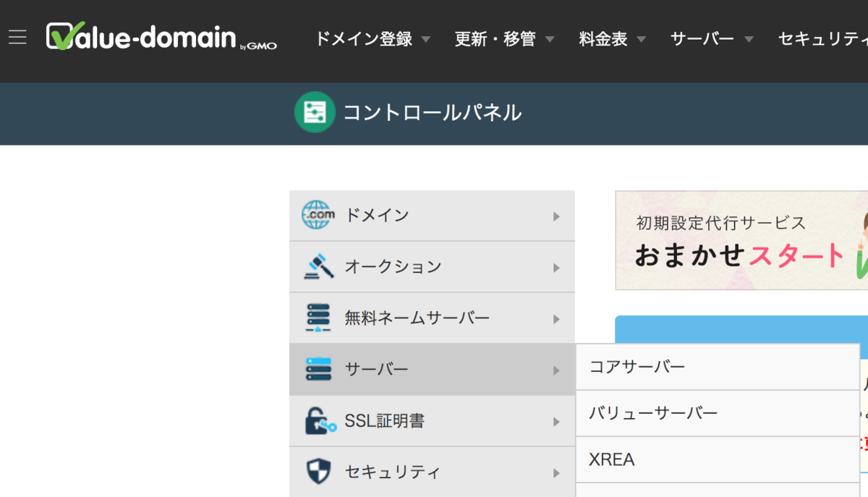This screenshot has height=497, width=868.
Task: Click the SSL padlock key icon
Action: 320,421
